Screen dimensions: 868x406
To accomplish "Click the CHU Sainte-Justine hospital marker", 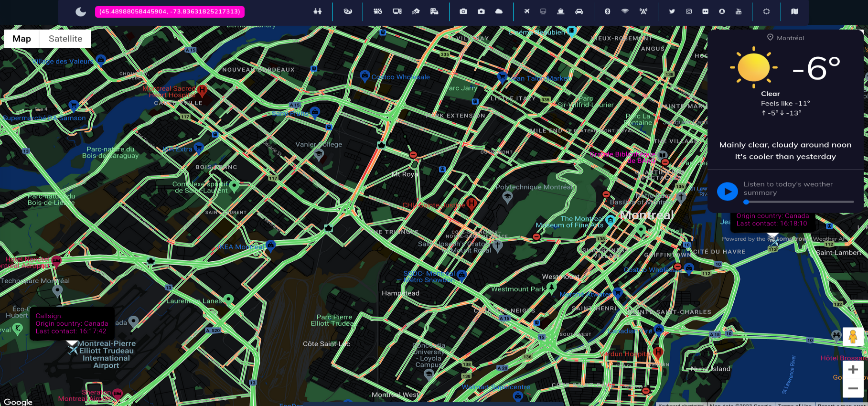I will pyautogui.click(x=472, y=204).
